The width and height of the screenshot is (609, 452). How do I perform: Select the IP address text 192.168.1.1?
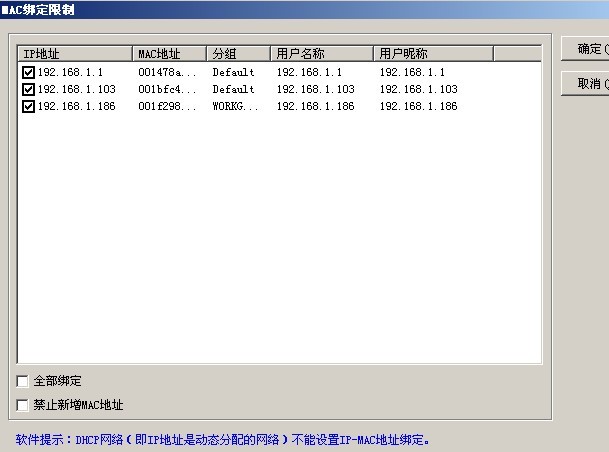[x=70, y=72]
